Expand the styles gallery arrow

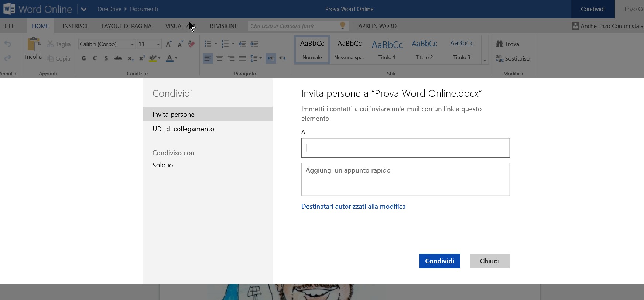pos(484,60)
